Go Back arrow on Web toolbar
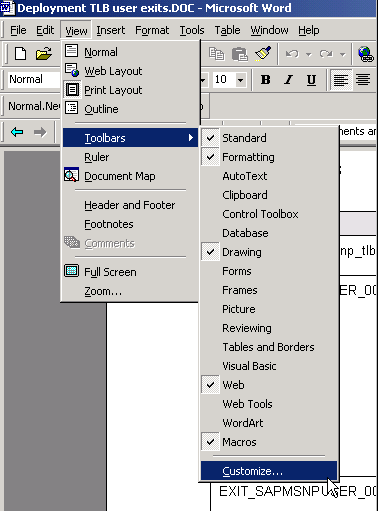The image size is (378, 511). 17,132
